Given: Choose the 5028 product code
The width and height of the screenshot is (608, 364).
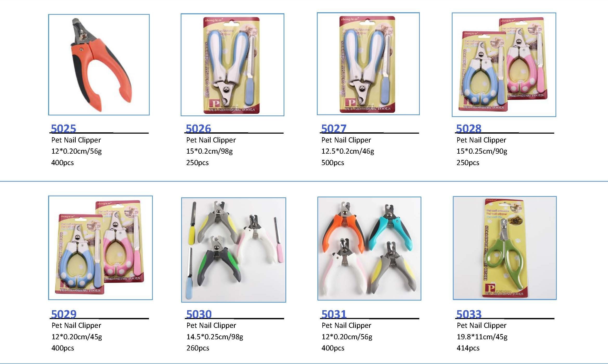Looking at the screenshot, I should pos(469,129).
